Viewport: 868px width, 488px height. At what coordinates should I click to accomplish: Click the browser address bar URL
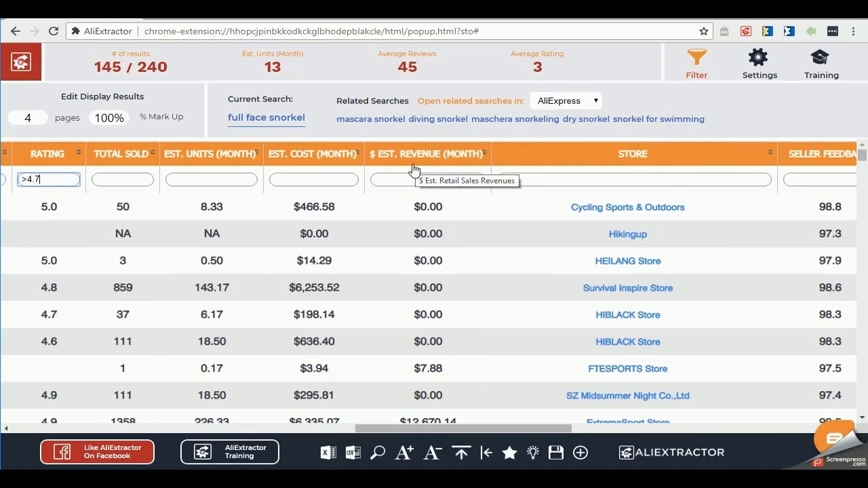click(x=312, y=31)
